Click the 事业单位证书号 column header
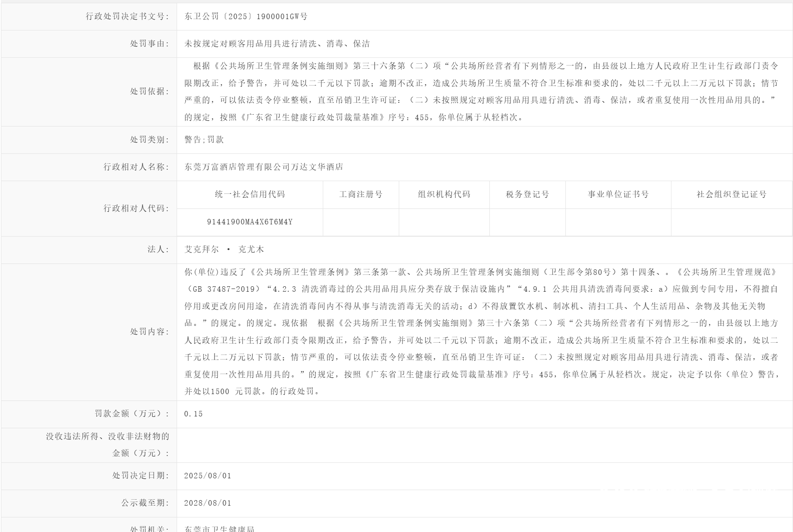The image size is (793, 532). click(x=618, y=194)
